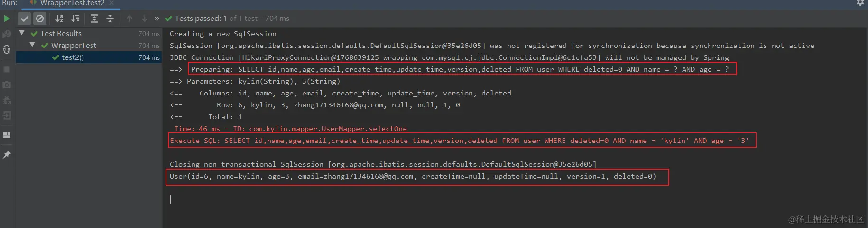
Task: Click the dump threads camera icon
Action: [x=7, y=85]
